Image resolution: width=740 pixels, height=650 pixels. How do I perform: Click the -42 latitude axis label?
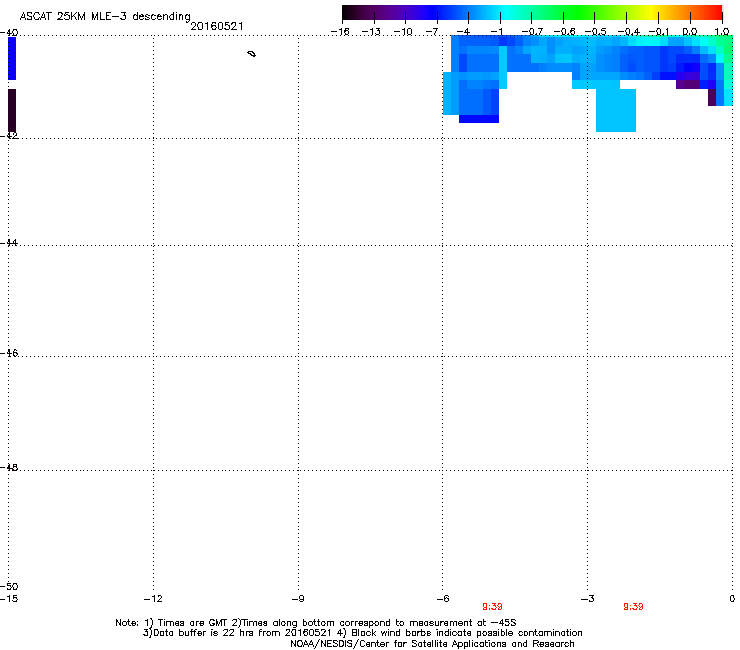point(9,135)
